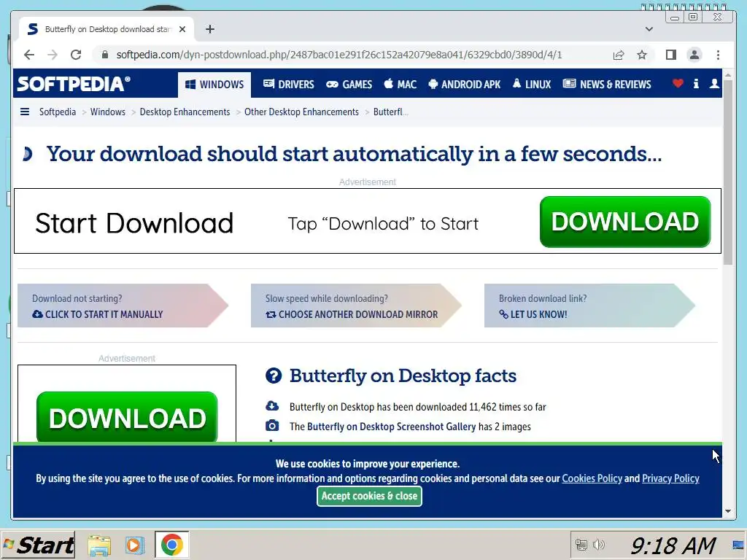Click the cloud download count icon
The image size is (747, 560).
pos(272,406)
